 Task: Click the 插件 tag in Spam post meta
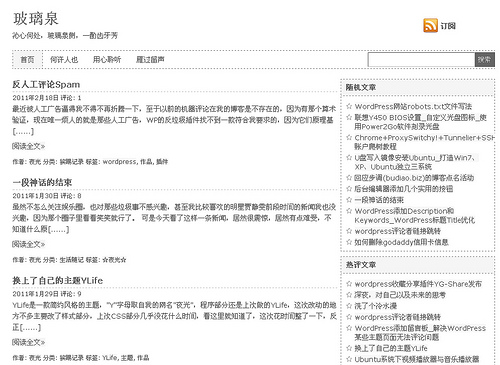(162, 162)
